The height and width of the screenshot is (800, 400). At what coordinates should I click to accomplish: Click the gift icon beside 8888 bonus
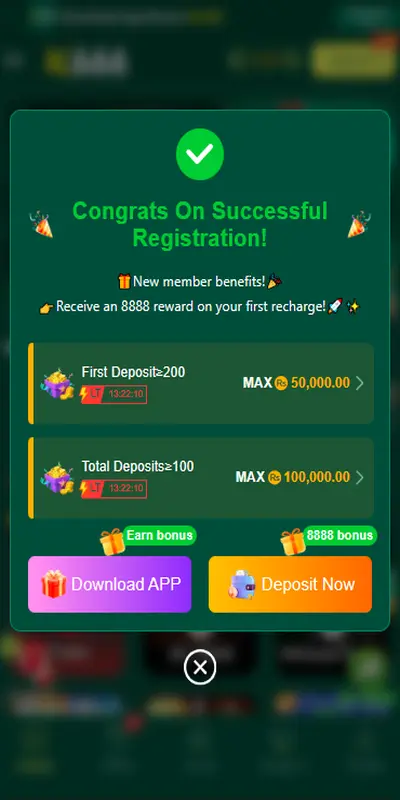[293, 542]
